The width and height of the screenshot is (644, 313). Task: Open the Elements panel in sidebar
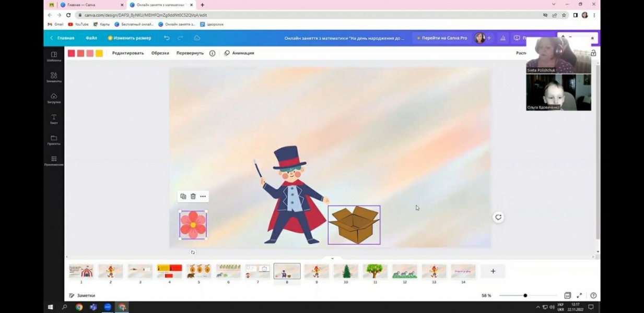[x=54, y=77]
